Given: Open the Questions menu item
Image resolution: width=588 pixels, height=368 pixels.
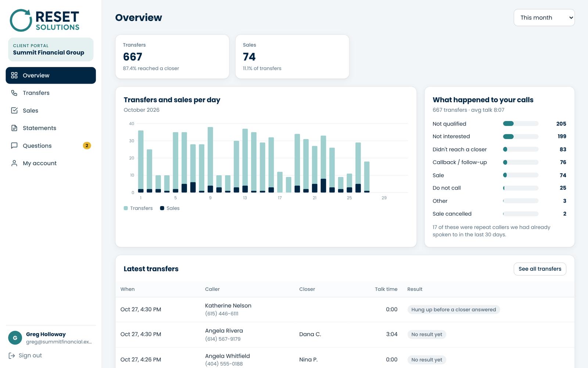Looking at the screenshot, I should coord(51,146).
